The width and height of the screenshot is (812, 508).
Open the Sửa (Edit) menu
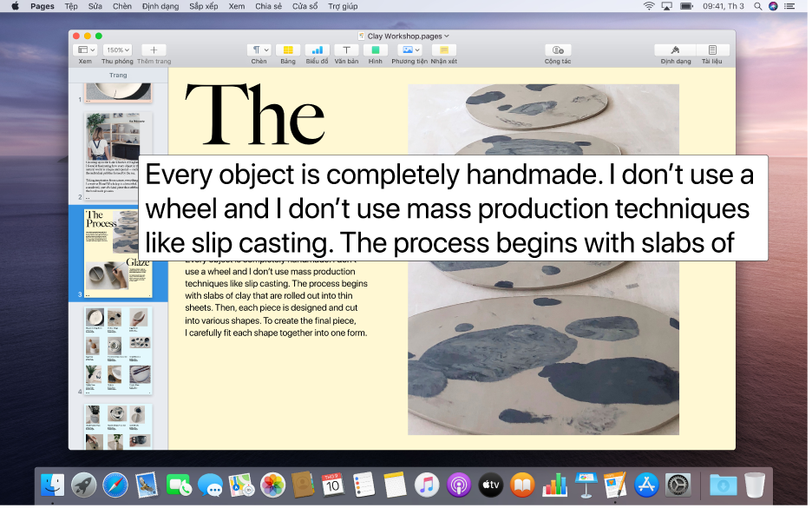coord(95,6)
